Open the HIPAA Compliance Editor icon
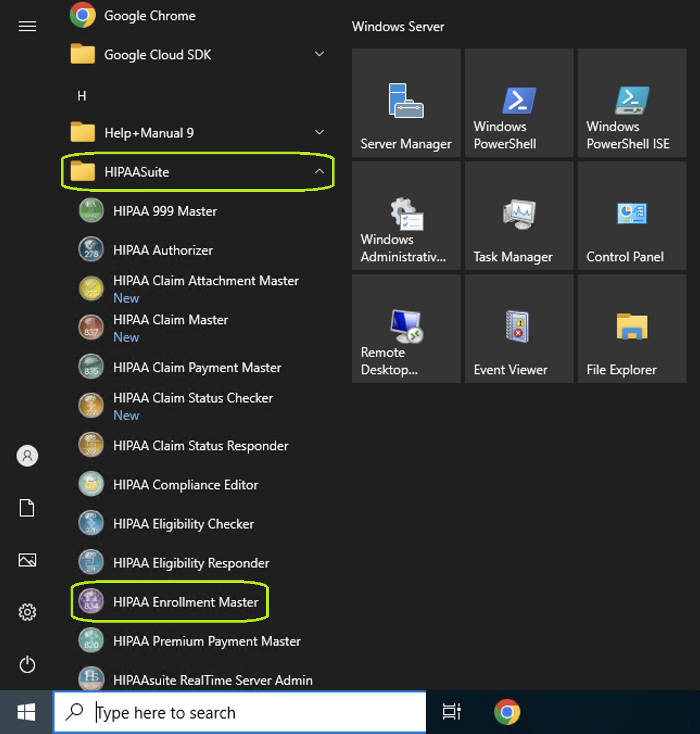 [91, 485]
